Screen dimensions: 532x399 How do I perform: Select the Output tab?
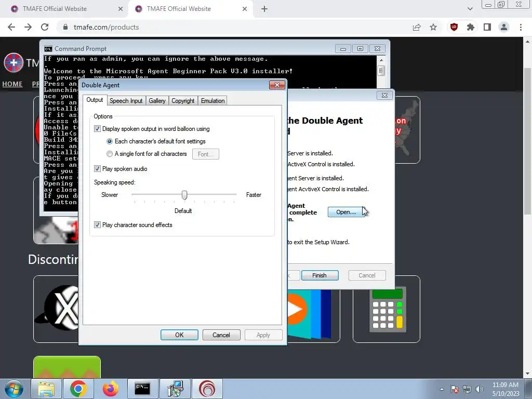click(x=95, y=100)
